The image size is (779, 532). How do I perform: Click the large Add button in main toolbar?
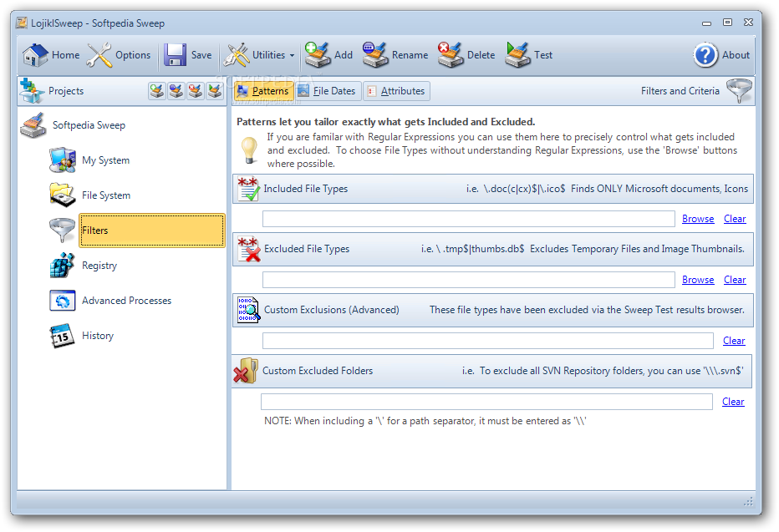point(328,55)
